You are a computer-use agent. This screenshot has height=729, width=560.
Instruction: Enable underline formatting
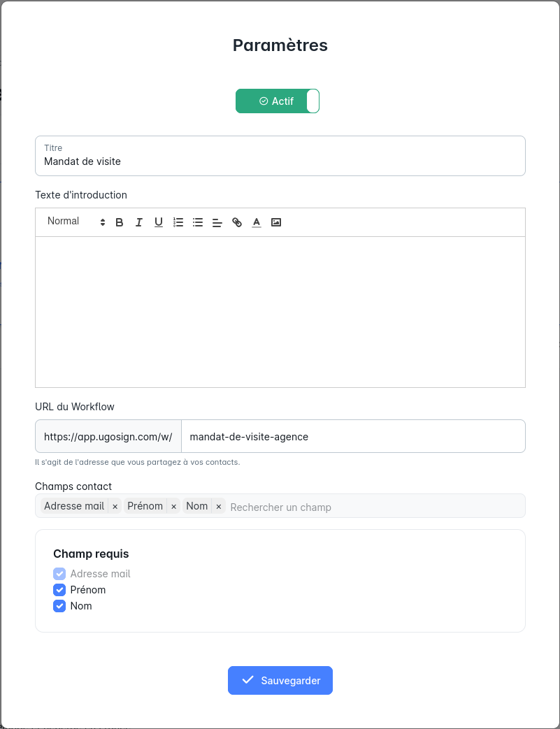tap(159, 222)
